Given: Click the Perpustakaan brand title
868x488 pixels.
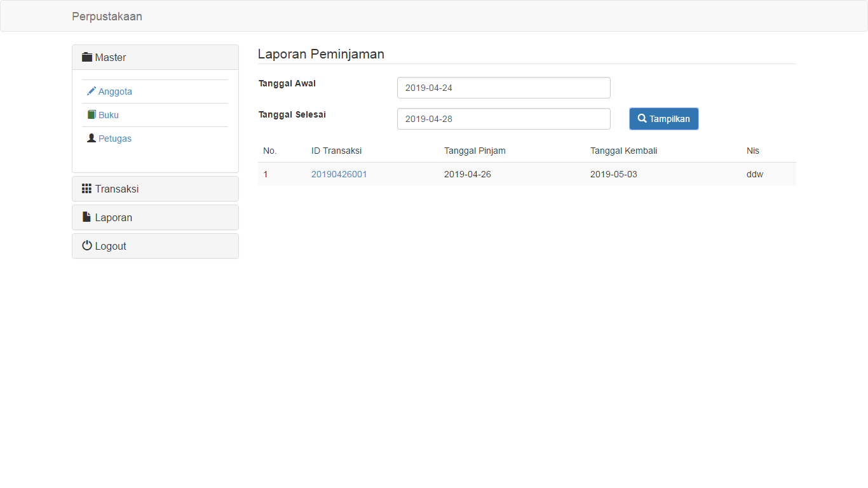Looking at the screenshot, I should click(x=107, y=17).
